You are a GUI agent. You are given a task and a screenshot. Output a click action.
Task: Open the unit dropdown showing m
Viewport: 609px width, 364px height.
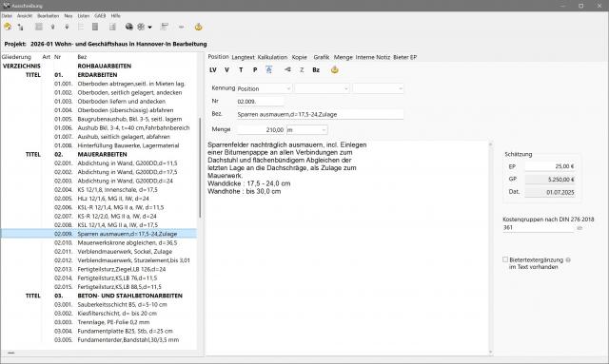pyautogui.click(x=306, y=129)
